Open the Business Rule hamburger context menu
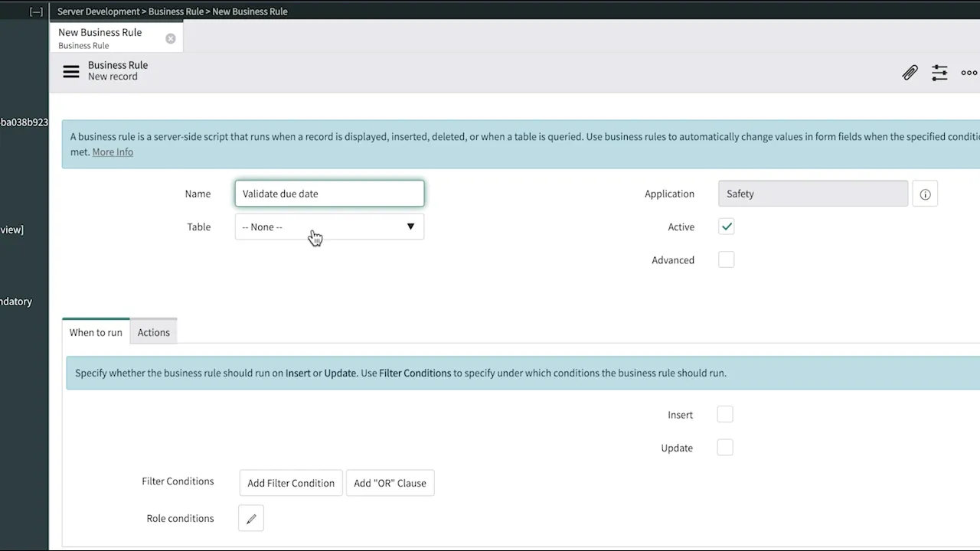The height and width of the screenshot is (551, 980). tap(70, 70)
